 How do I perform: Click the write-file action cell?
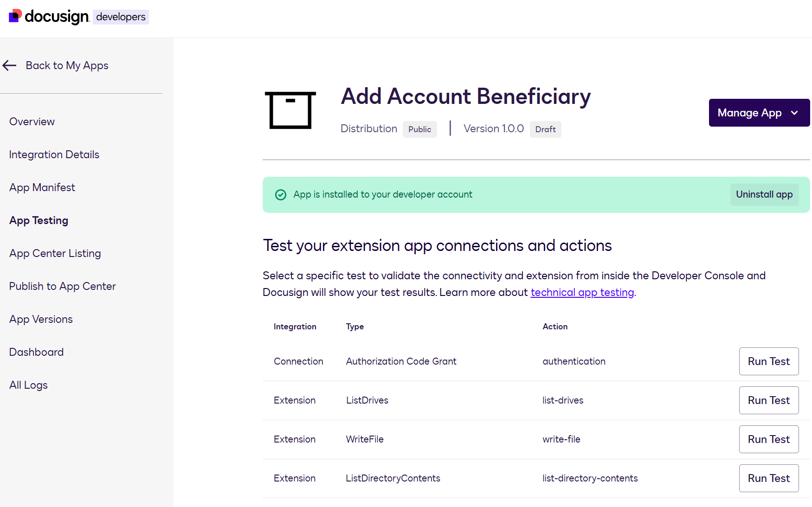point(561,439)
